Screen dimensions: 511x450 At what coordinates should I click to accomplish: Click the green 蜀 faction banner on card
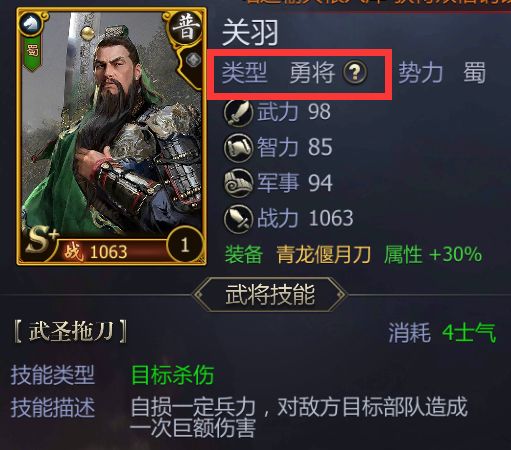pos(32,53)
